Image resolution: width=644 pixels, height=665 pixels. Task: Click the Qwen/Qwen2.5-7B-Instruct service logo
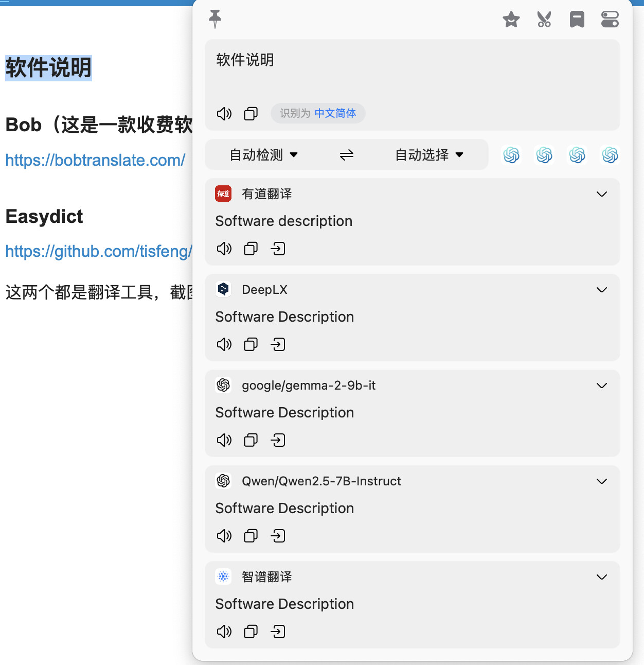[223, 481]
